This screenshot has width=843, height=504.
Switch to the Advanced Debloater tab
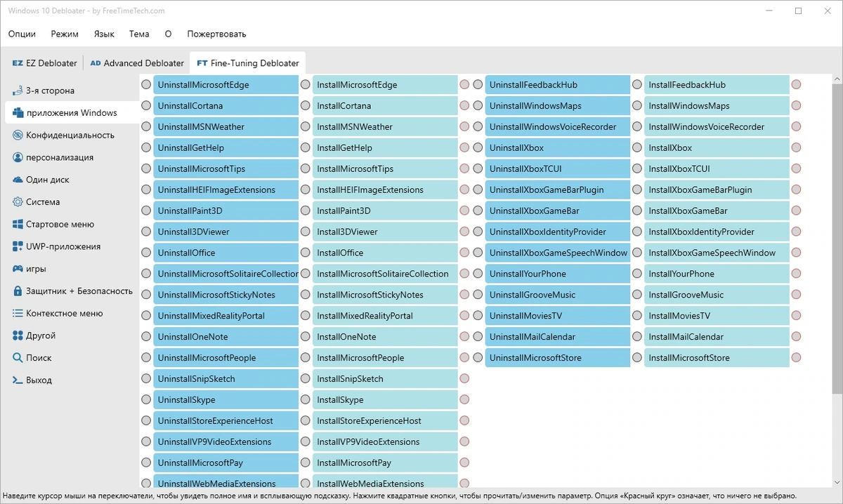tap(137, 63)
